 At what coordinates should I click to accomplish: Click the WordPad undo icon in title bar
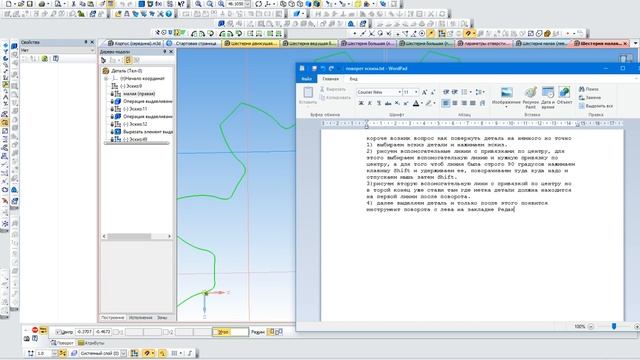323,68
